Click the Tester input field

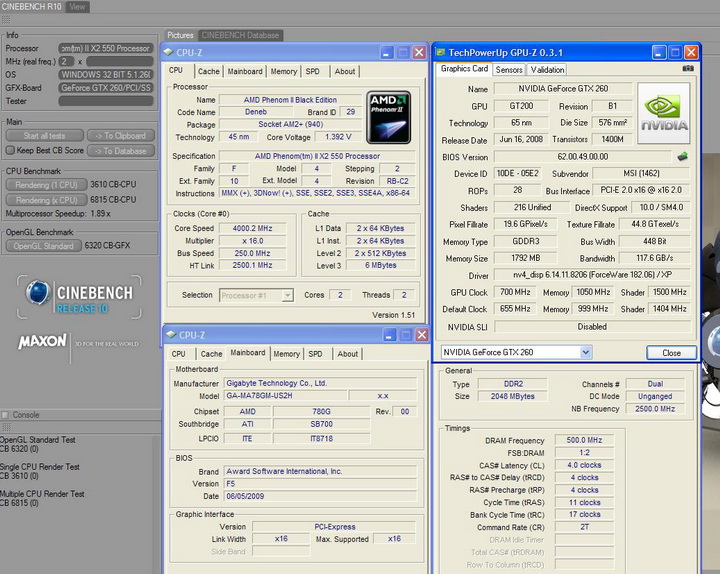[106, 100]
